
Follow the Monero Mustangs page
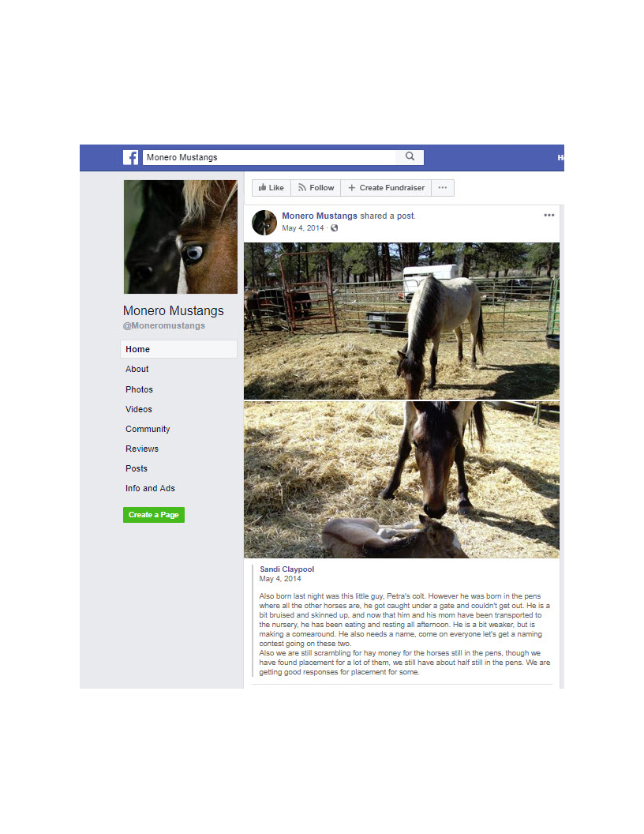tap(316, 188)
